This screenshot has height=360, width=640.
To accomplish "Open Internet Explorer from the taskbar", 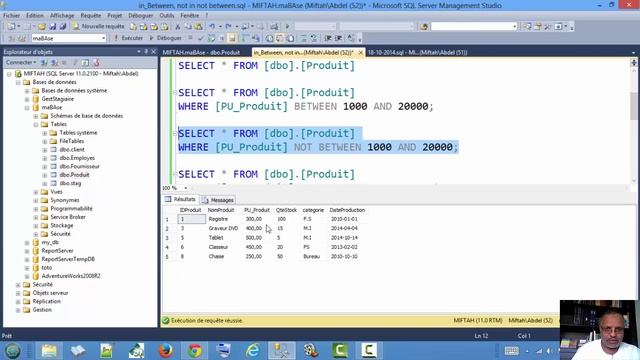I will click(x=253, y=350).
